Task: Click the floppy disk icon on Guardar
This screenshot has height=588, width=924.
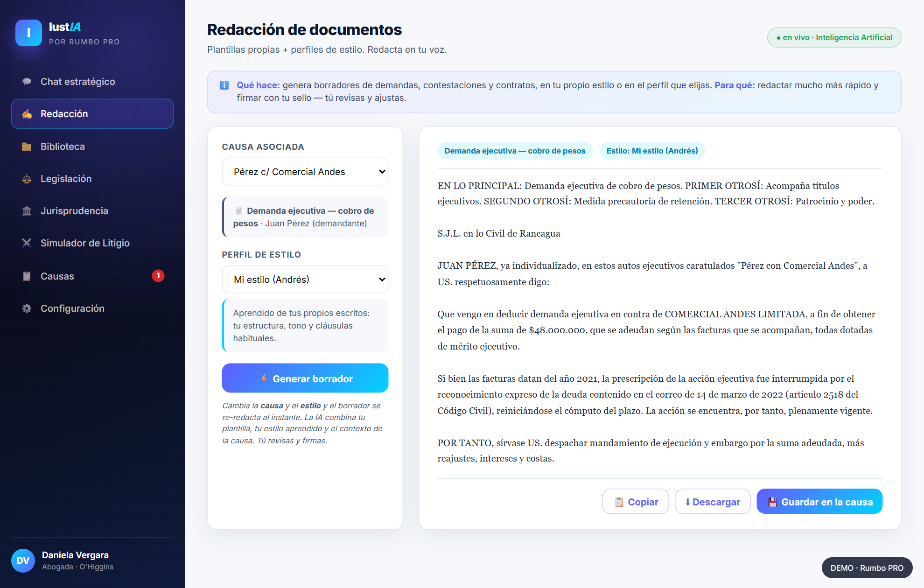Action: click(772, 502)
